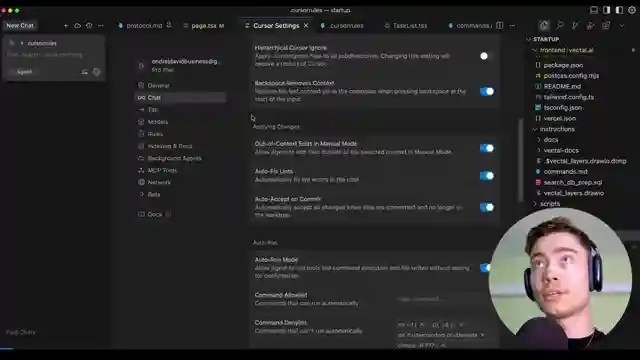
Task: Collapse the STARTUP explorer section
Action: click(x=529, y=39)
